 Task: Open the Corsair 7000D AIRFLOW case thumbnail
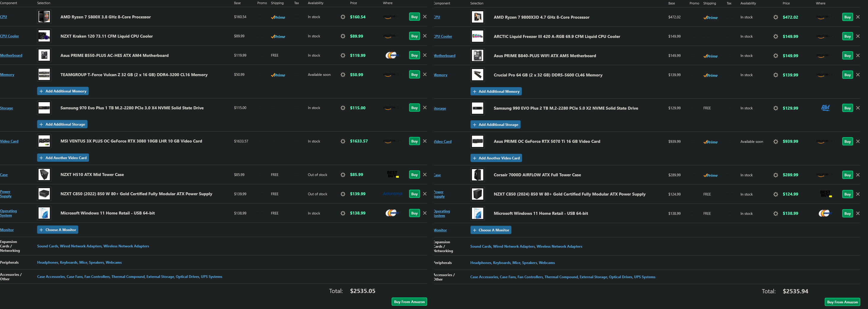(x=478, y=175)
